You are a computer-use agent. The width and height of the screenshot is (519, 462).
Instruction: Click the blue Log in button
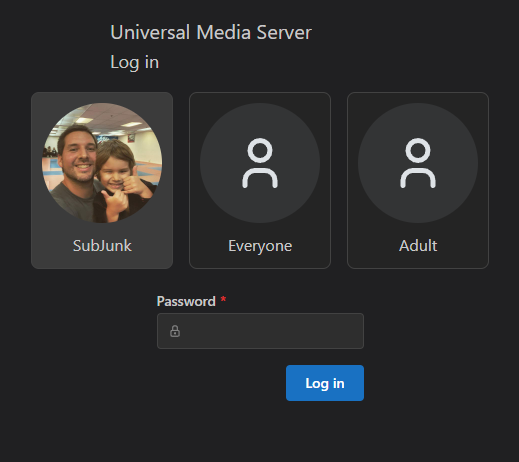(x=325, y=383)
